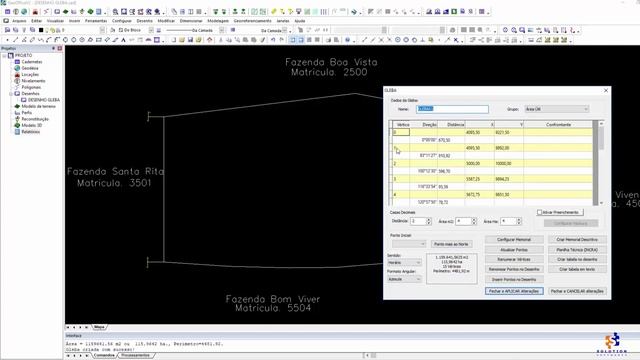Enable the Ativar Preenchimento checkbox
Screen dimensions: 640x360
[x=539, y=212]
